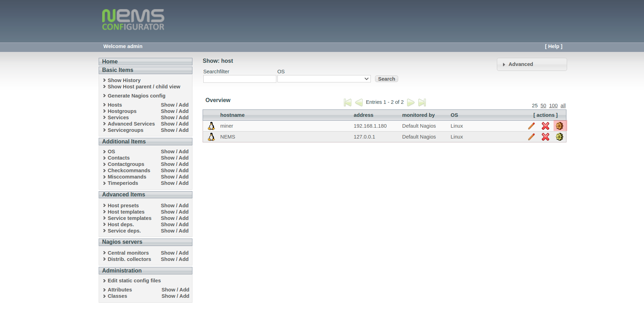Viewport: 644px width, 309px height.
Task: Open the services gear icon for miner
Action: coord(559,126)
